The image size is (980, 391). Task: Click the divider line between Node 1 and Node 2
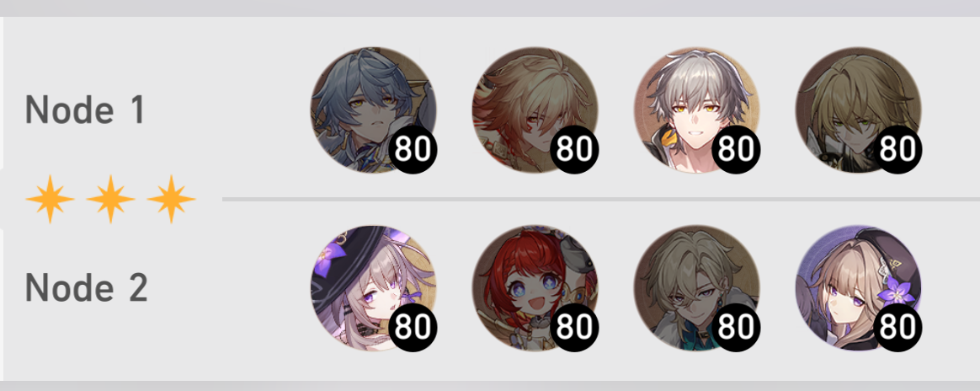pyautogui.click(x=600, y=199)
